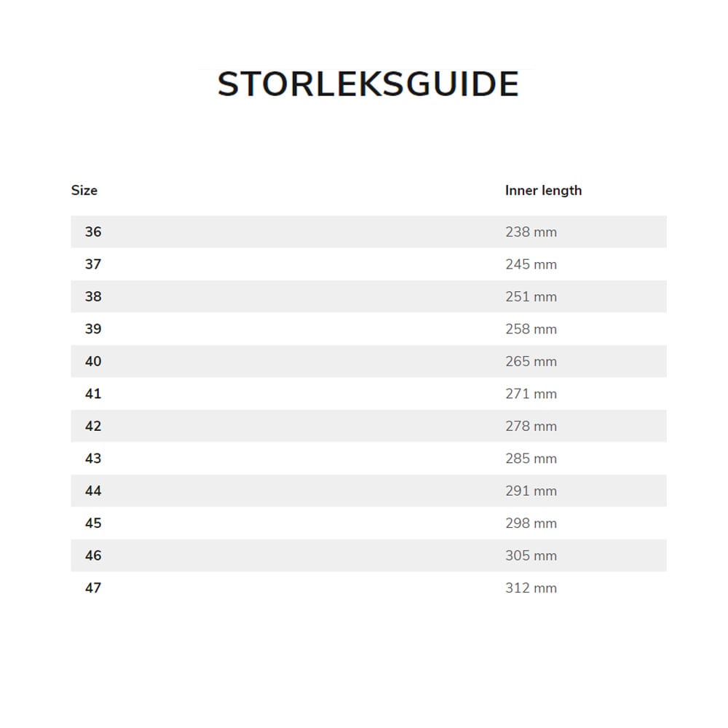Click the Size column header
728x728 pixels.
point(84,191)
